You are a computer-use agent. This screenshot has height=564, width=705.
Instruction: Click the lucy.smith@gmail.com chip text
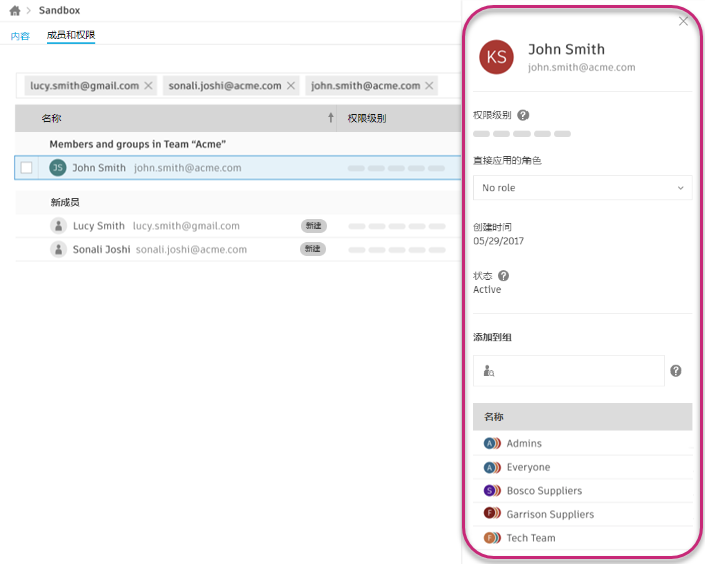(85, 85)
